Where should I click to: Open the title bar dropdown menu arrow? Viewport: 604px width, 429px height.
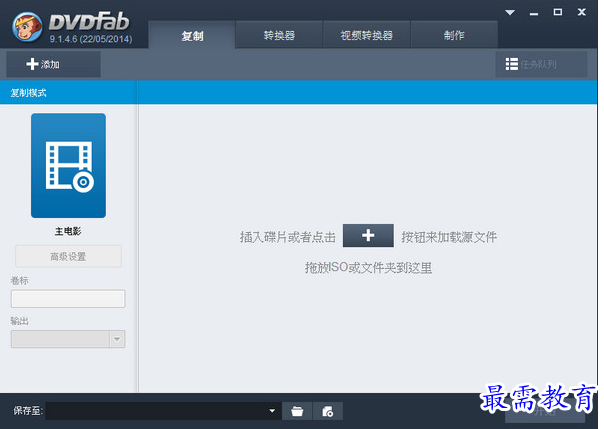click(510, 12)
